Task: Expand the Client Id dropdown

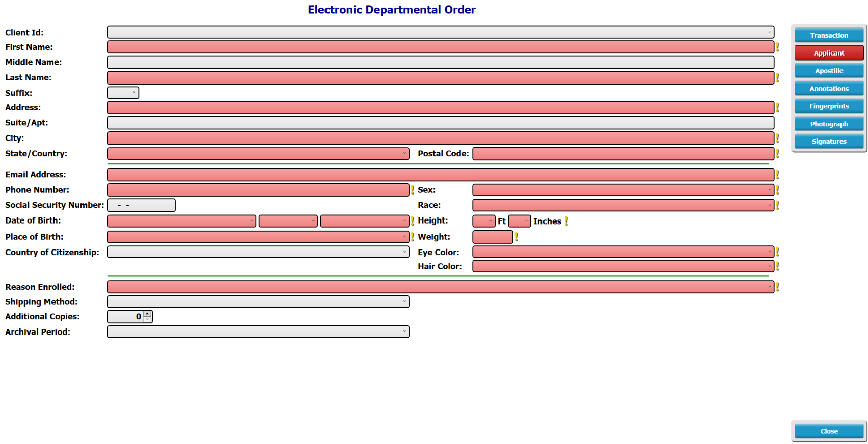Action: point(441,32)
